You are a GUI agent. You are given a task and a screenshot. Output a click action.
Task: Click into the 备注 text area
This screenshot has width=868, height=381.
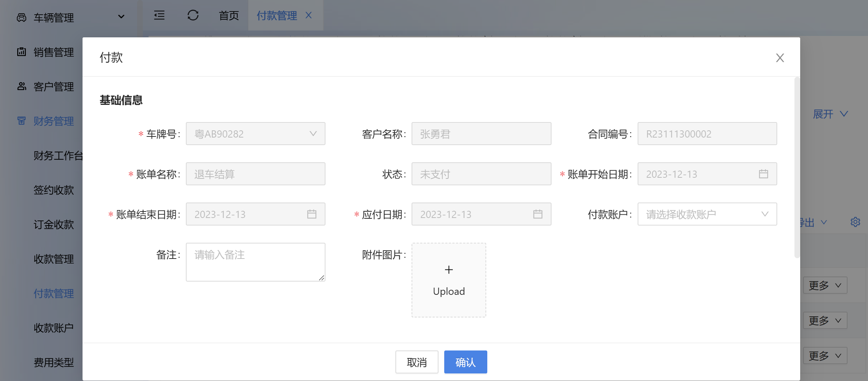(x=255, y=262)
